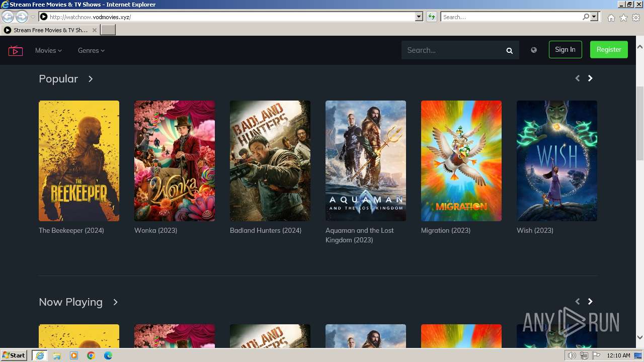Click the chevron beside Now Playing
The height and width of the screenshot is (362, 644).
point(115,302)
